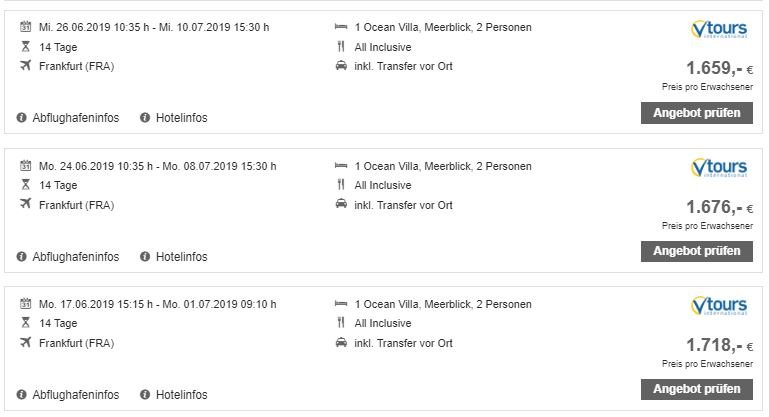Image resolution: width=769 pixels, height=417 pixels.
Task: Click the cutlery icon in the 1.659 € offer
Action: 341,47
